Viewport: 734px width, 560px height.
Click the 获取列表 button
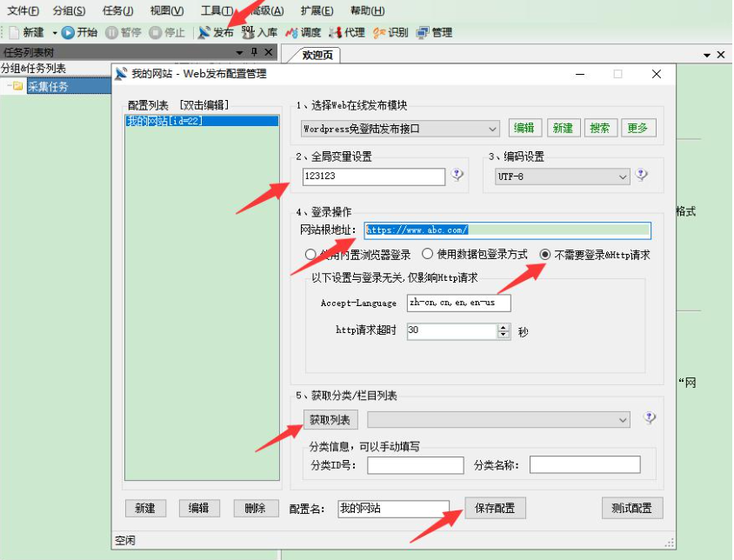[330, 418]
